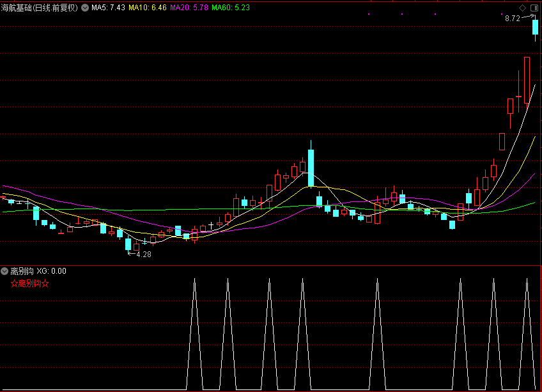
Task: Click the diamond icon at chart top-right
Action: 522,8
